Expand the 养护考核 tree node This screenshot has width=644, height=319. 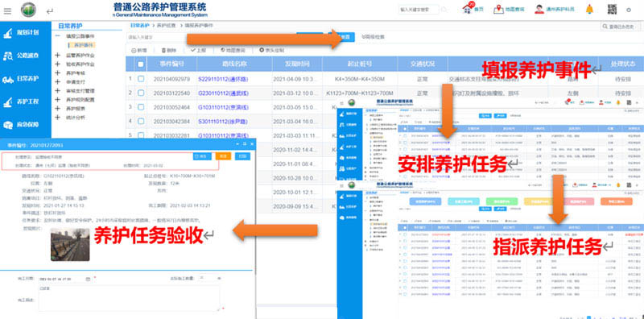click(x=57, y=72)
